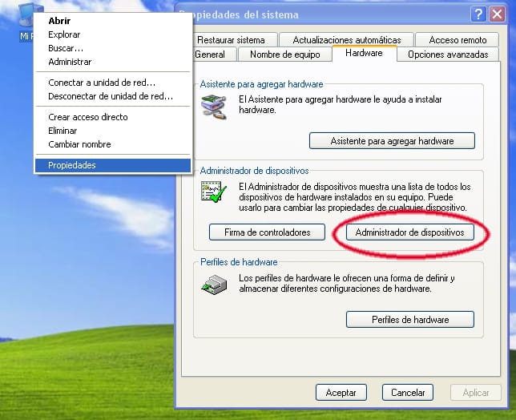
Task: Click the Cancelar button
Action: tap(408, 393)
